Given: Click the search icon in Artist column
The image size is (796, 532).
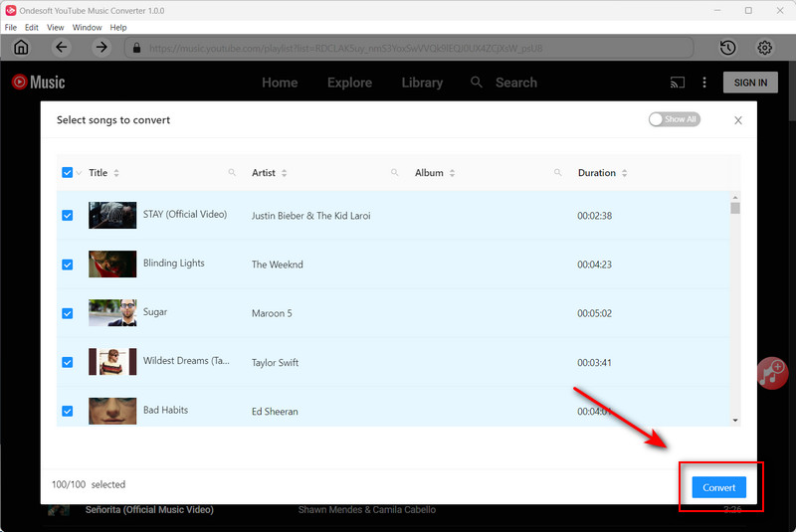Looking at the screenshot, I should [x=394, y=172].
